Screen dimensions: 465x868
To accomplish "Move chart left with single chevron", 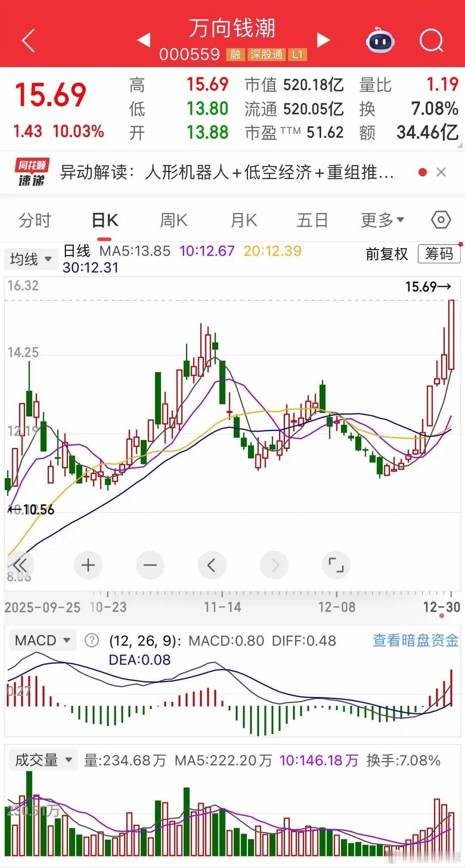I will point(212,565).
